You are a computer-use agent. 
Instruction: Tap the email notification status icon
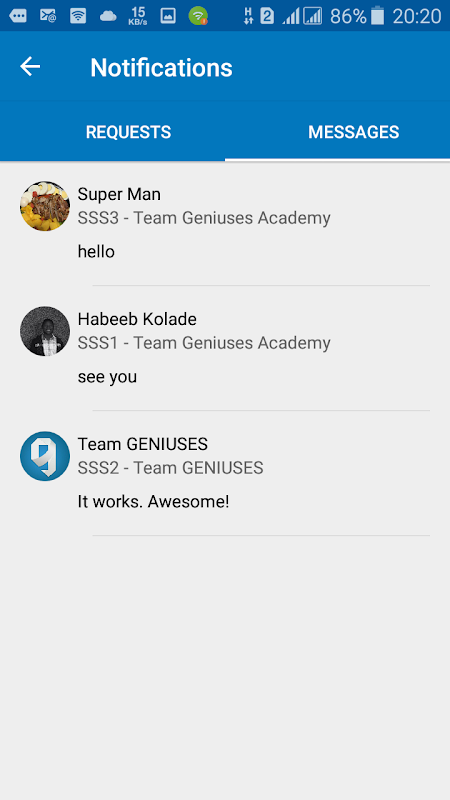48,16
